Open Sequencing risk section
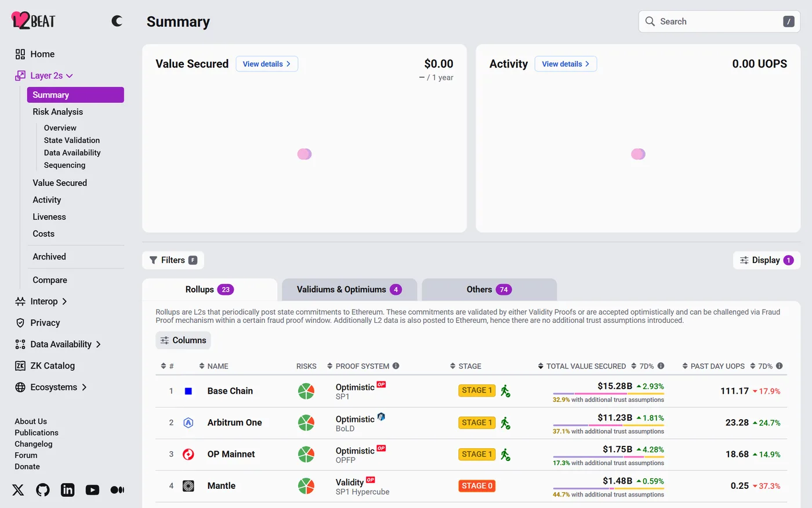This screenshot has height=508, width=812. tap(64, 165)
